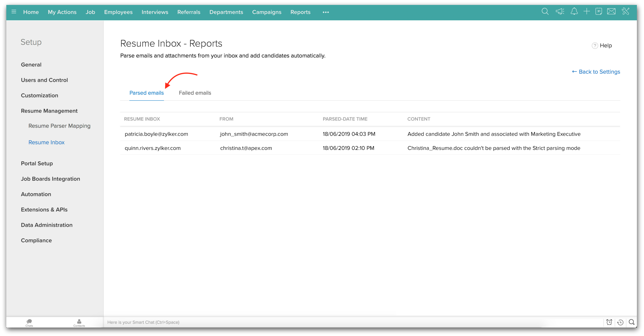Image resolution: width=644 pixels, height=336 pixels.
Task: Switch to the Failed emails tab
Action: click(x=195, y=93)
